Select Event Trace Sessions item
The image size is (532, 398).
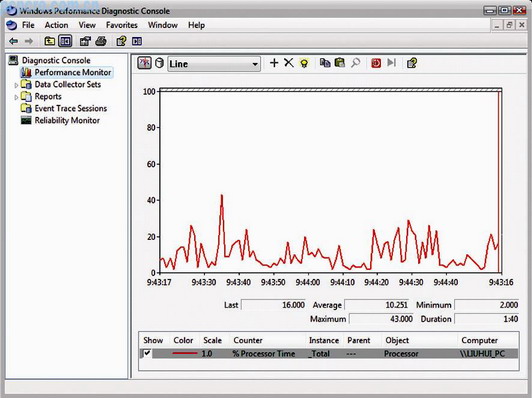pyautogui.click(x=71, y=109)
